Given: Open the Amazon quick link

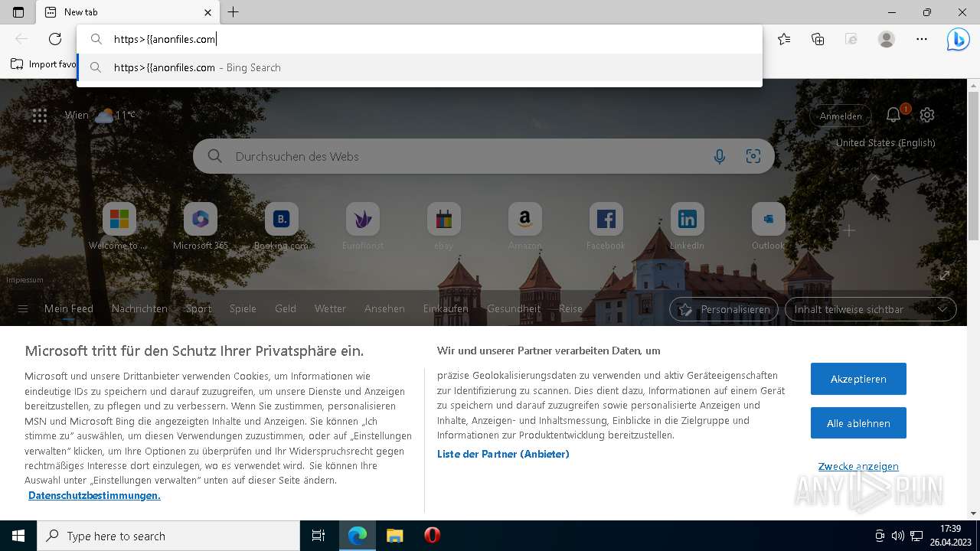Looking at the screenshot, I should (x=524, y=227).
